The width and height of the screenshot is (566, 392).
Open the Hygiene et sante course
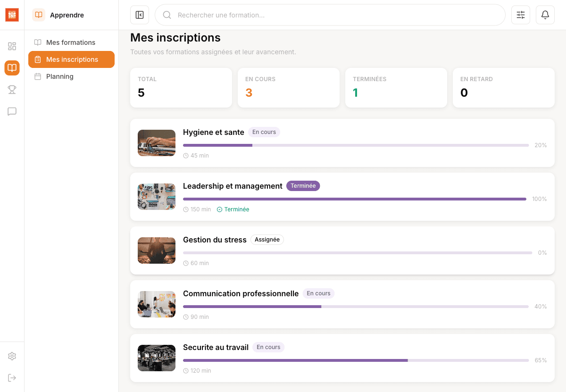pos(214,133)
